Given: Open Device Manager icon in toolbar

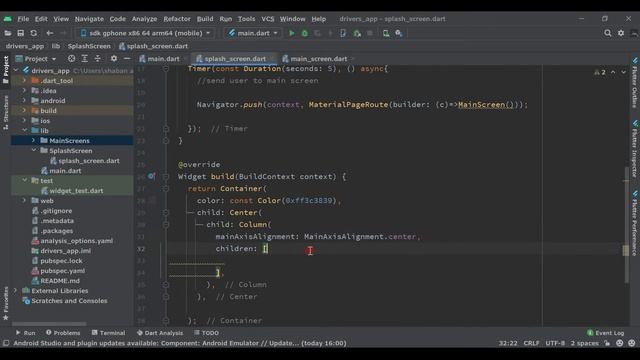Looking at the screenshot, I should pyautogui.click(x=386, y=33).
